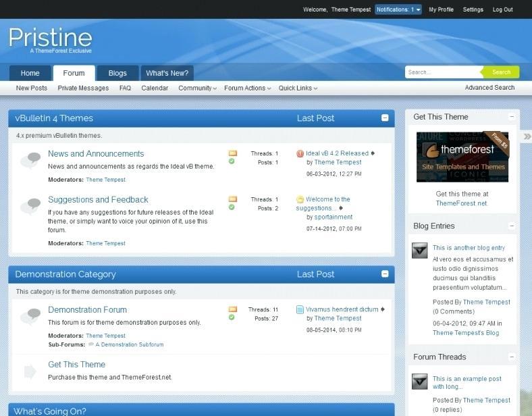The height and width of the screenshot is (416, 532).
Task: Open the Advanced Search link
Action: click(x=489, y=88)
